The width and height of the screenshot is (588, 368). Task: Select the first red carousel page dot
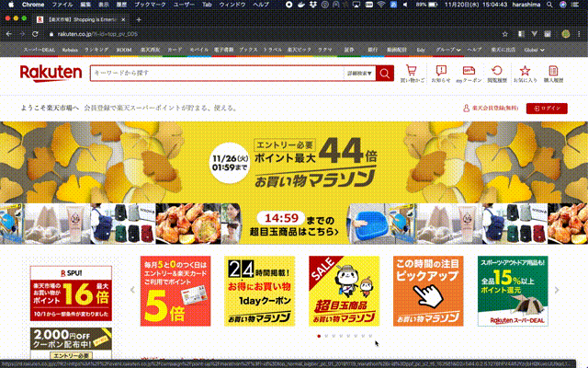click(x=319, y=336)
